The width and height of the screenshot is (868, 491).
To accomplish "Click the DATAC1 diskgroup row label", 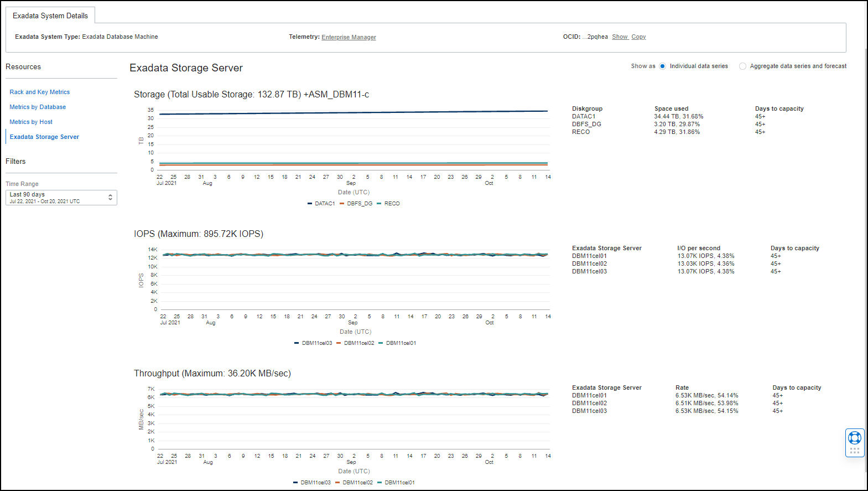I will [x=584, y=116].
